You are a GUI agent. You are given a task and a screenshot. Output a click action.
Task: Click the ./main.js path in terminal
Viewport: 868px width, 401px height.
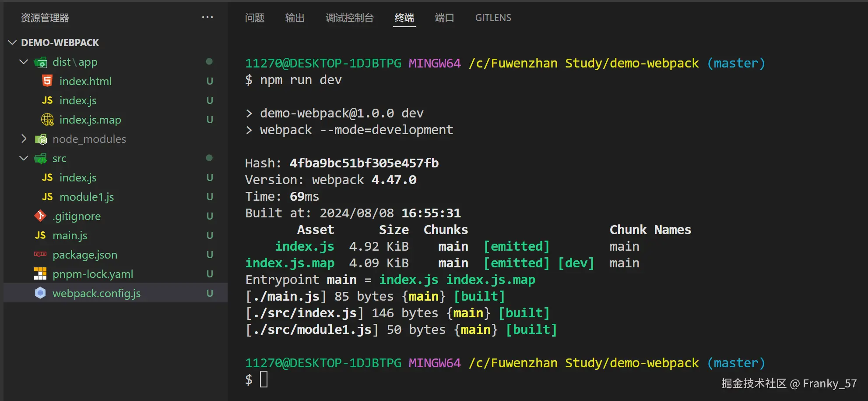[x=286, y=296]
